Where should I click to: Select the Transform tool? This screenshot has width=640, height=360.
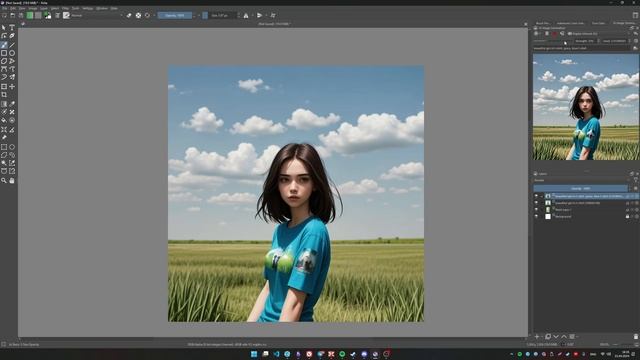point(4,87)
